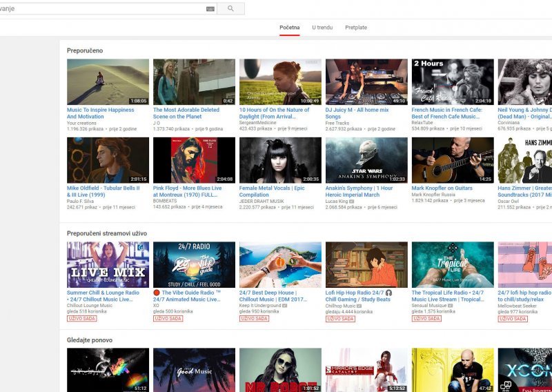Go to the Pretplate tab
552x392 pixels.
(x=356, y=28)
